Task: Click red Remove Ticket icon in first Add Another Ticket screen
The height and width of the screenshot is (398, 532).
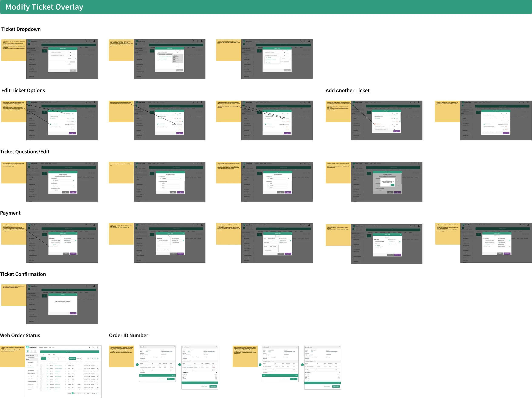Action: click(x=375, y=124)
